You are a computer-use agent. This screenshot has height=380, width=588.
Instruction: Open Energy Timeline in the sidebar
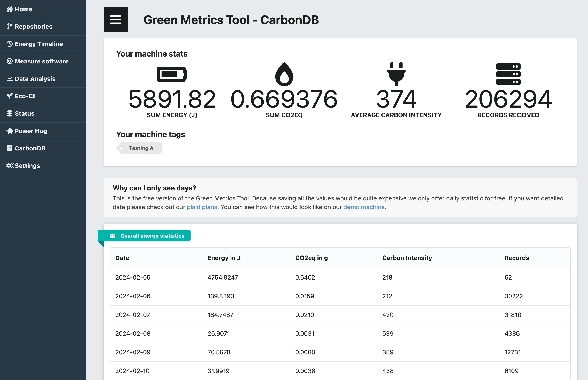43,44
